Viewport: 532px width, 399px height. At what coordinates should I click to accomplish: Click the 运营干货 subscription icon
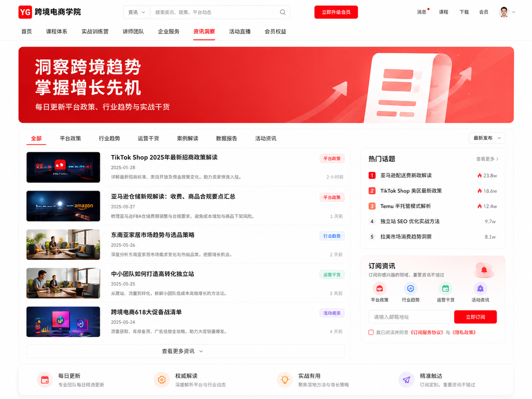(445, 288)
